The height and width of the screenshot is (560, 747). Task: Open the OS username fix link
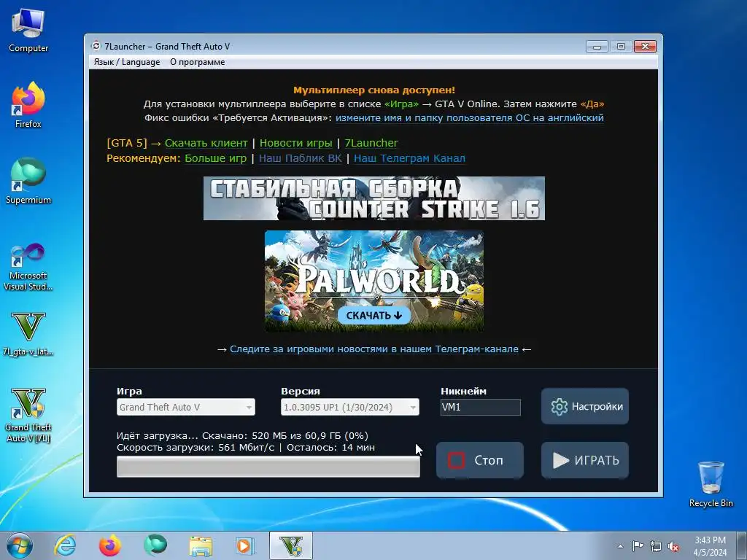[x=469, y=117]
